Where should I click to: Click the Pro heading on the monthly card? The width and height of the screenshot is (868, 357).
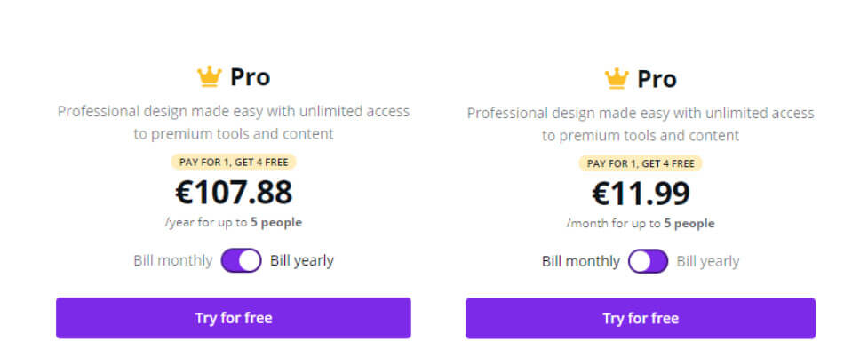pyautogui.click(x=657, y=79)
